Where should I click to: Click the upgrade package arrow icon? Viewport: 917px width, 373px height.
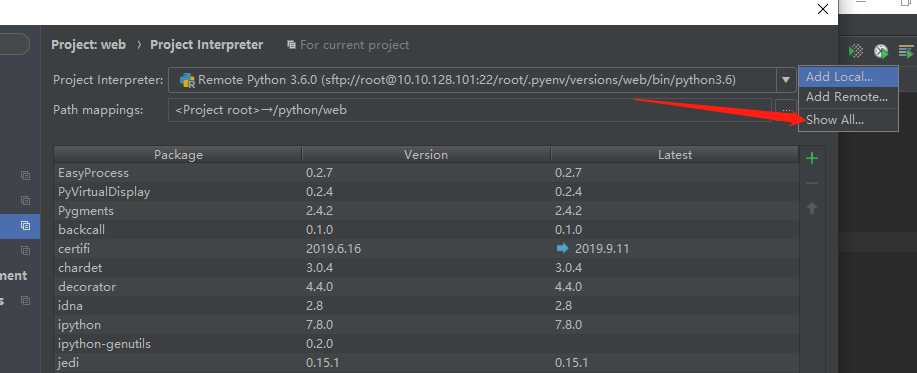coord(812,208)
